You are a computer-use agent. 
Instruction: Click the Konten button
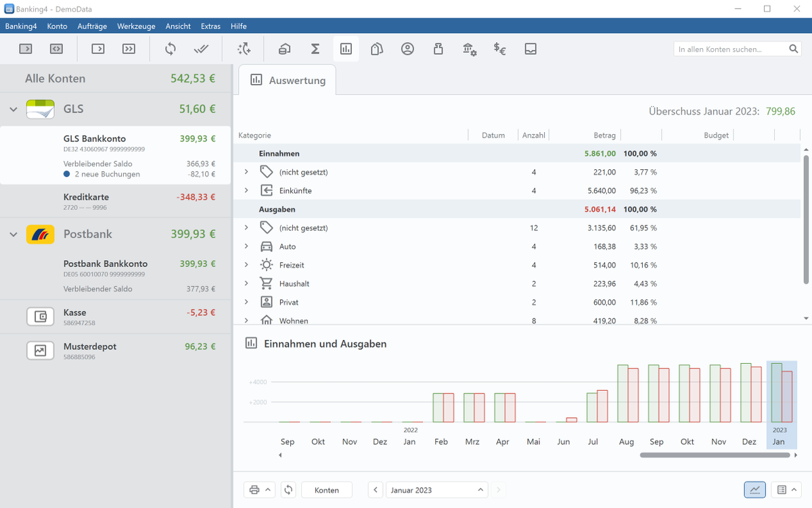327,490
